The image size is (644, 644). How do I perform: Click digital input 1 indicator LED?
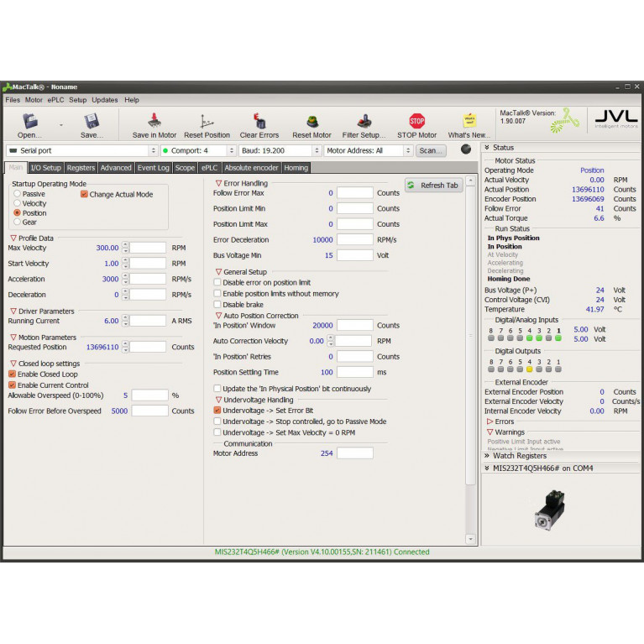558,338
